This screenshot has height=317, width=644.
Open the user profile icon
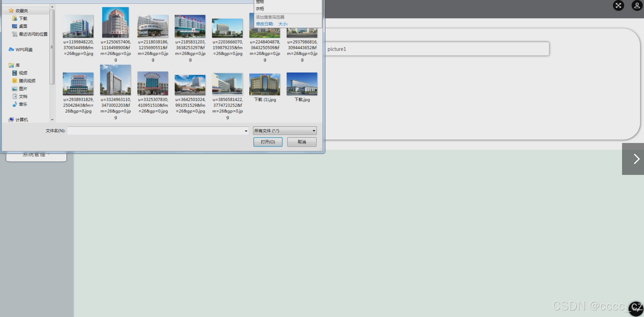coord(637,6)
